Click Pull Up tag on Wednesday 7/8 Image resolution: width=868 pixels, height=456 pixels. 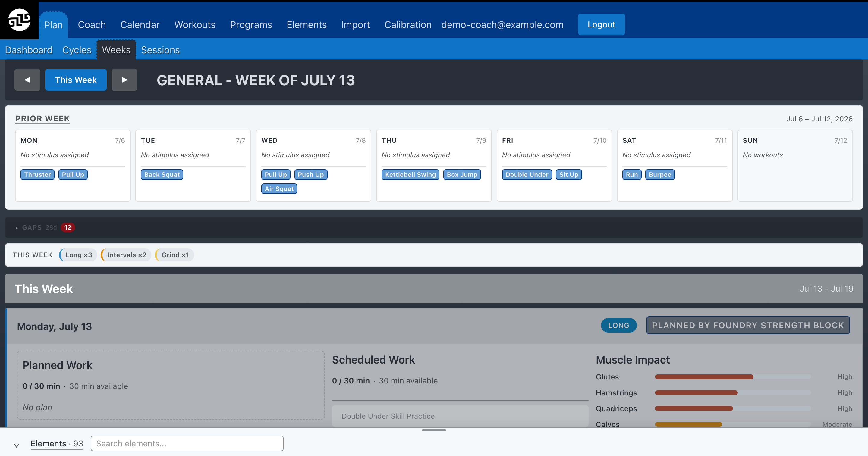pos(276,174)
